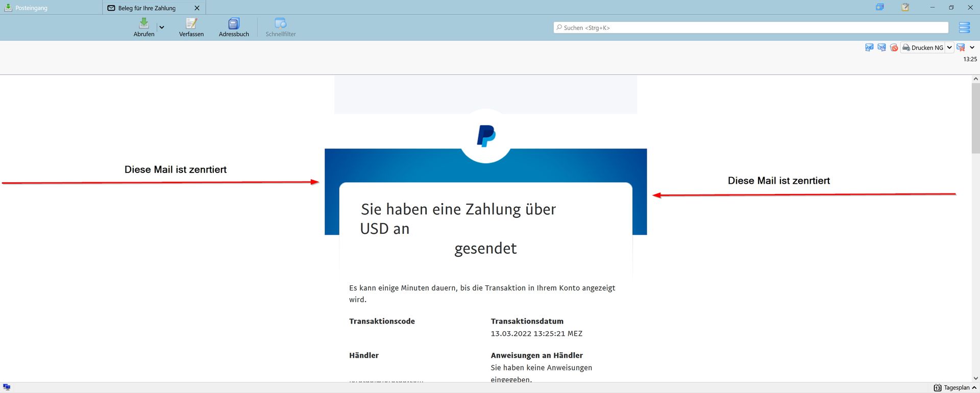Toggle the Tagesplan today pane
The width and height of the screenshot is (980, 393).
(955, 388)
